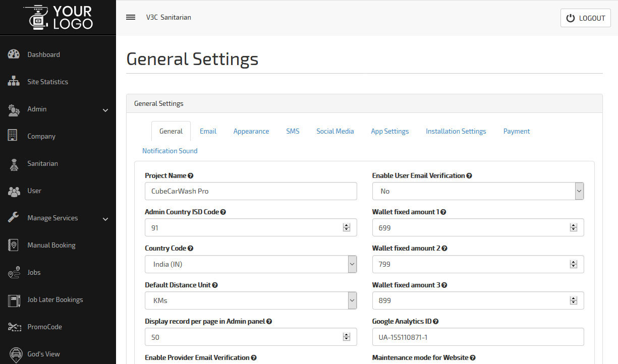Switch to the Payment tab
The width and height of the screenshot is (618, 364).
(x=517, y=131)
